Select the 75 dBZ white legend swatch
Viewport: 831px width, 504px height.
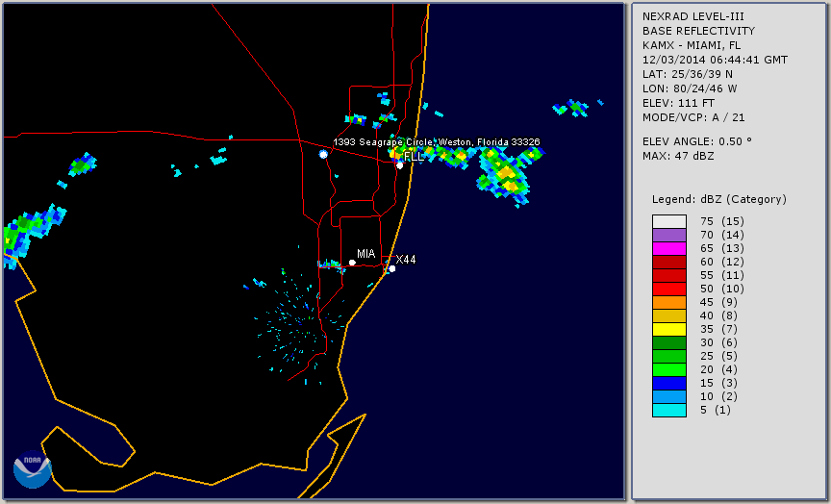[669, 221]
